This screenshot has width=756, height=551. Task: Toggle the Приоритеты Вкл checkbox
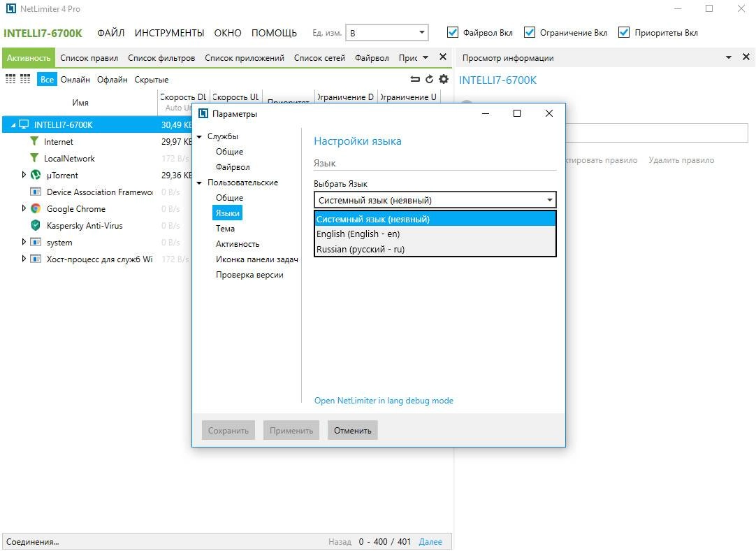624,32
